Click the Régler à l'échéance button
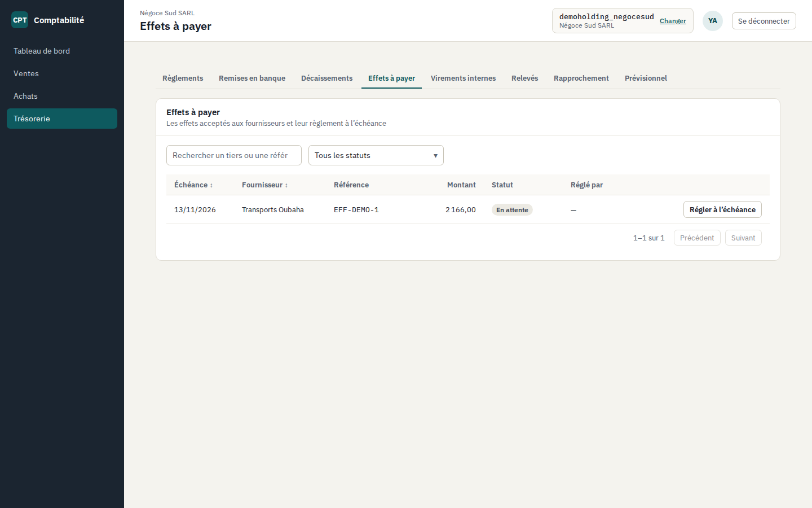Screen dimensions: 812x508 click(722, 209)
